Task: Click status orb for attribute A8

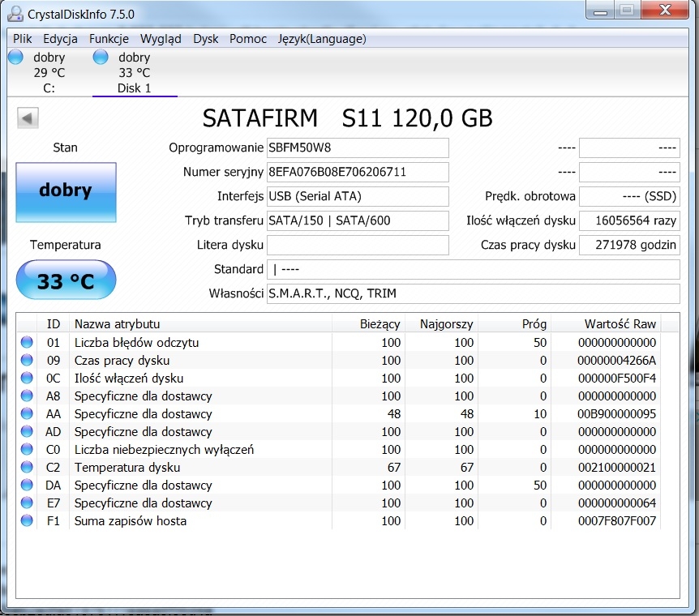Action: pyautogui.click(x=27, y=396)
